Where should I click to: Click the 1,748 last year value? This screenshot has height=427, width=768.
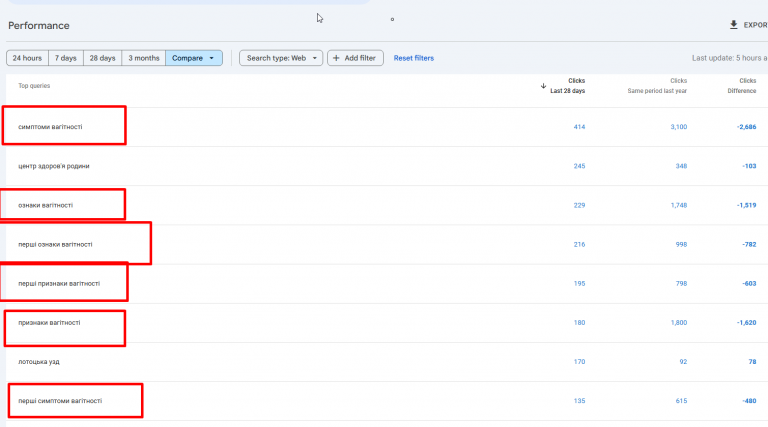[x=679, y=205]
